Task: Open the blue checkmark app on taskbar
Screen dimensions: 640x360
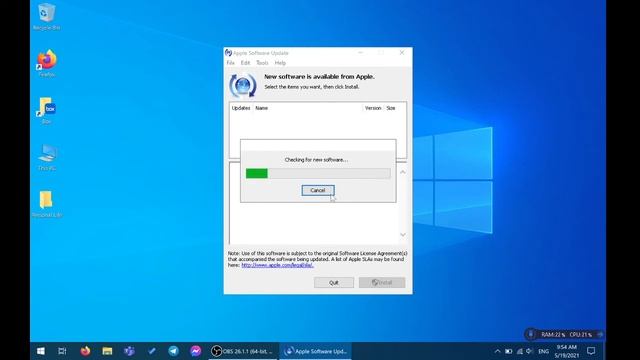Action: pos(151,351)
